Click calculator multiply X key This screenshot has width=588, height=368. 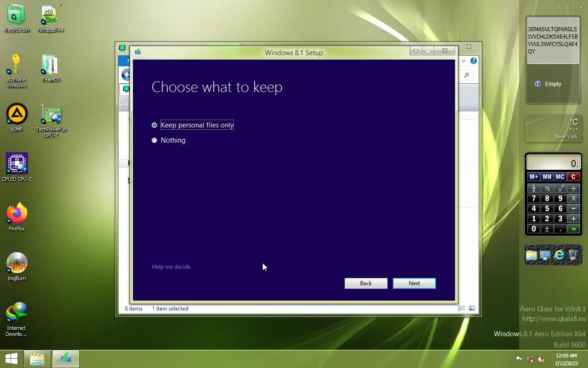click(573, 198)
